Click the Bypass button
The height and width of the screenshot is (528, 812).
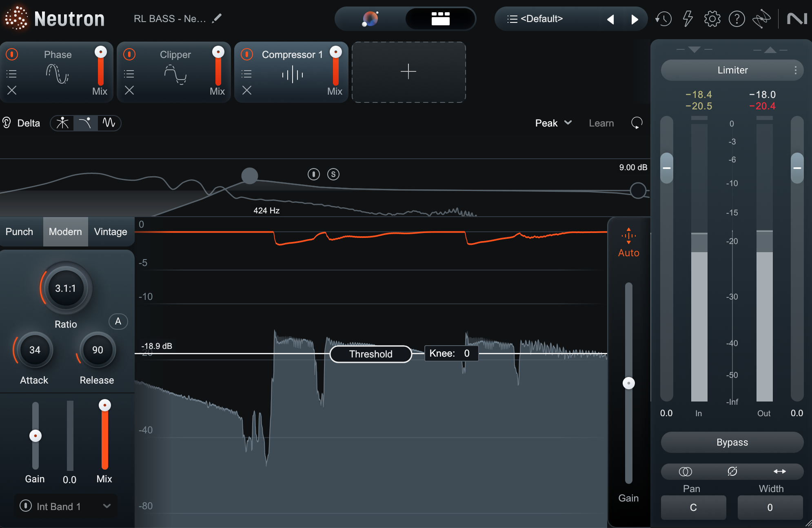732,442
